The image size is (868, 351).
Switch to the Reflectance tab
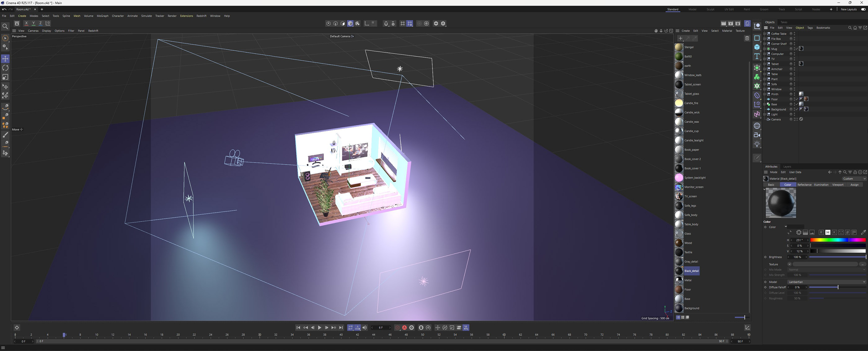pos(804,185)
